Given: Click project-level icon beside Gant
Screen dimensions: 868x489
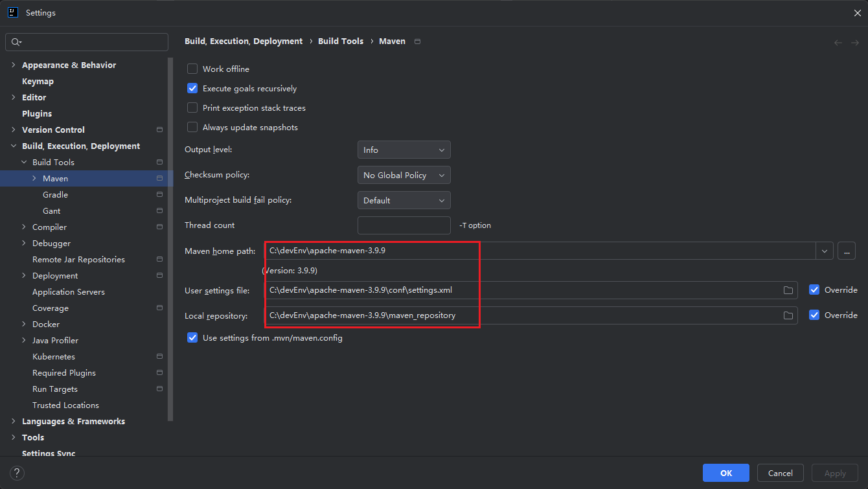Looking at the screenshot, I should click(159, 211).
